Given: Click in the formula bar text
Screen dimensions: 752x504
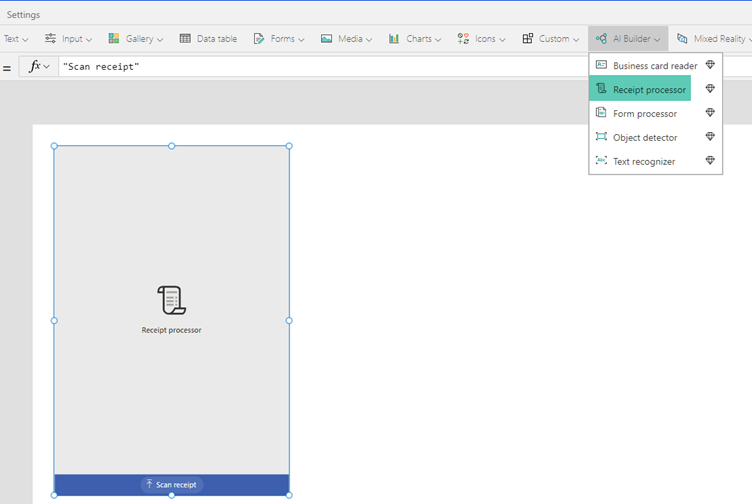Looking at the screenshot, I should click(x=101, y=67).
